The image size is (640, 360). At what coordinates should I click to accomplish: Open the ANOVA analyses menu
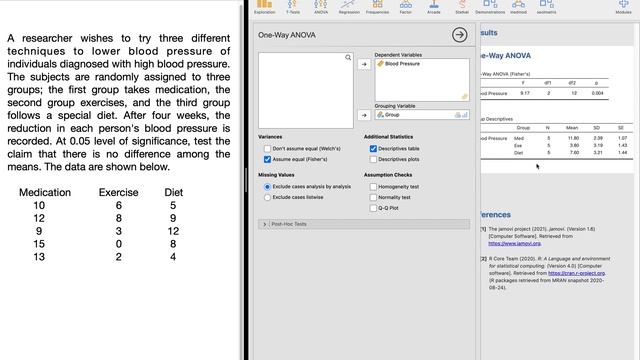[x=321, y=7]
